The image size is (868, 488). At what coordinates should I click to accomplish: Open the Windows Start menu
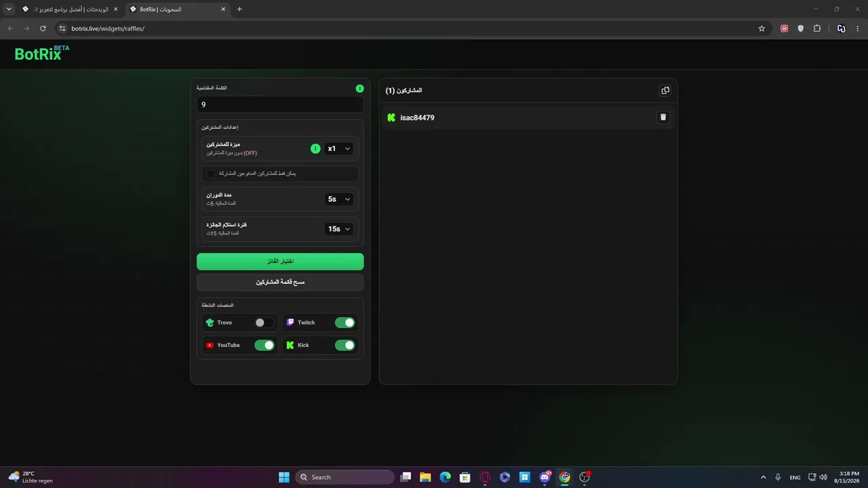[x=284, y=477]
